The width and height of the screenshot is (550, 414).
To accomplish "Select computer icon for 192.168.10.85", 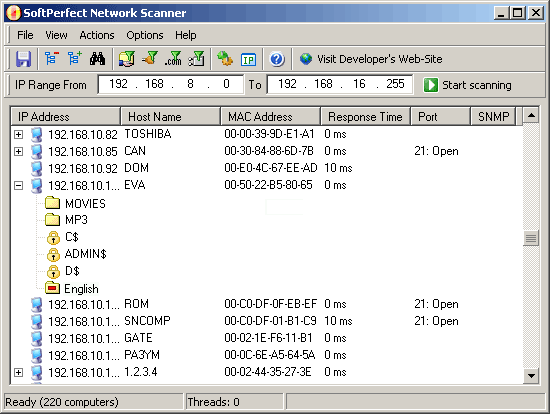I will pyautogui.click(x=36, y=151).
